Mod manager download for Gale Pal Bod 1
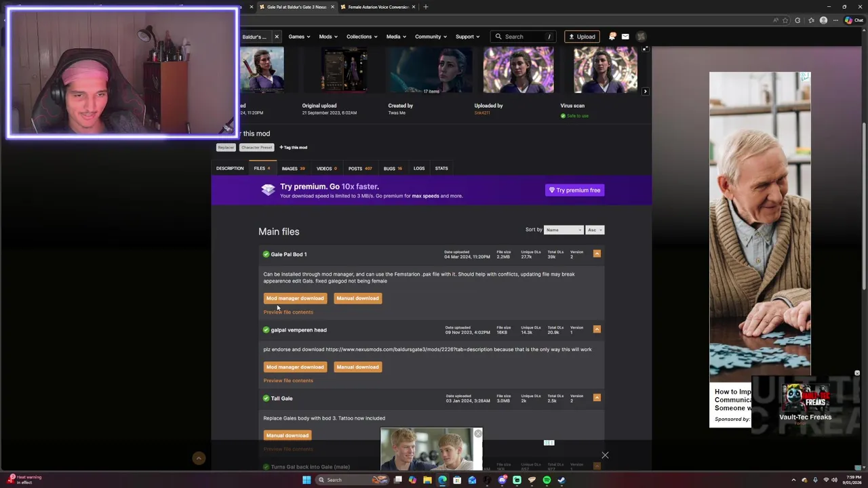The image size is (868, 488). click(295, 298)
